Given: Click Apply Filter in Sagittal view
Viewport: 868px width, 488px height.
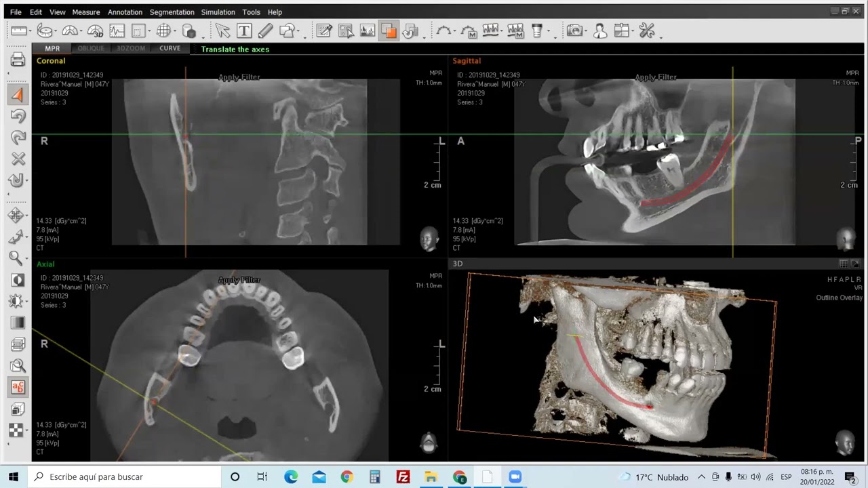Looking at the screenshot, I should coord(655,77).
